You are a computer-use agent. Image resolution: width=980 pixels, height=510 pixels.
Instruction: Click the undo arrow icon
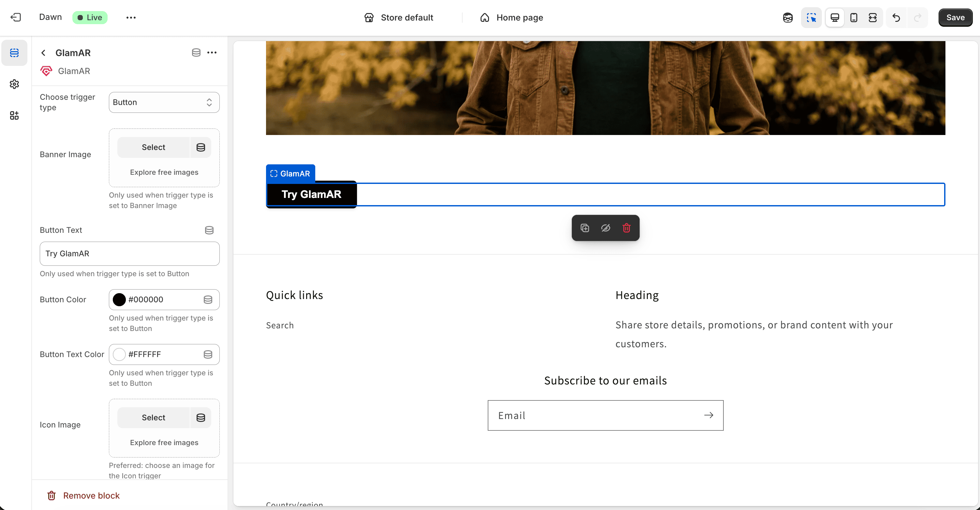coord(896,18)
